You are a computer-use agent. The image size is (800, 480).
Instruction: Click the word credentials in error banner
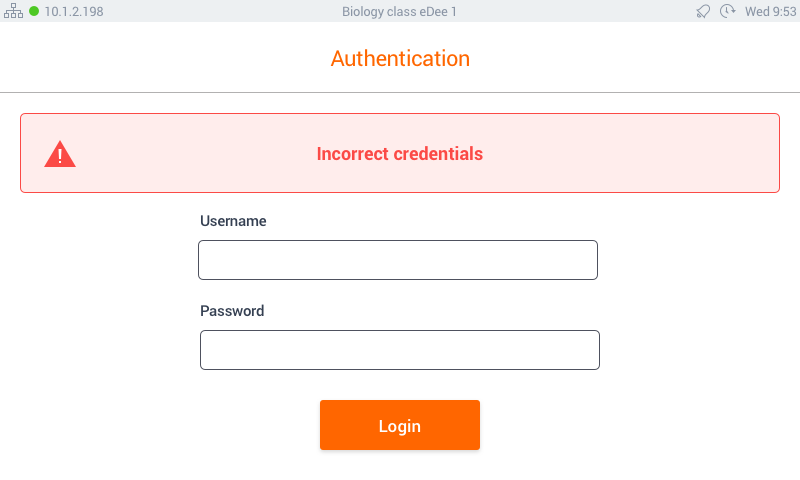[438, 154]
